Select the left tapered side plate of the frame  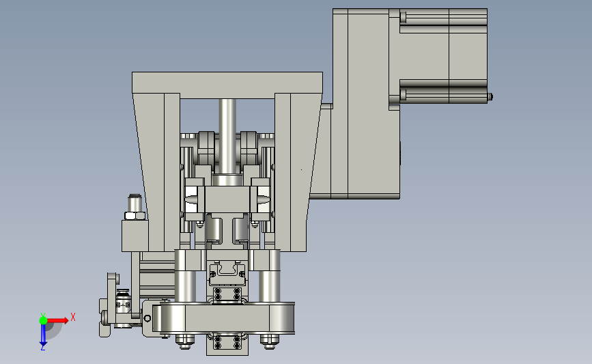156,172
